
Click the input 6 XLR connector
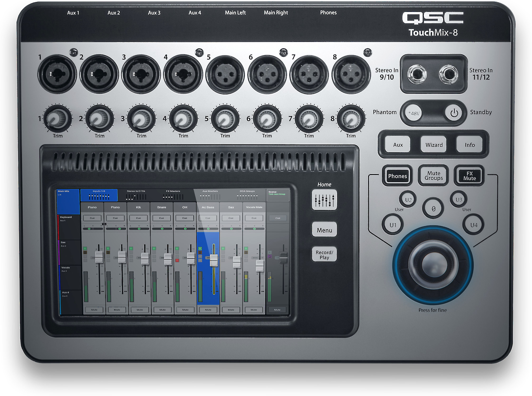pos(267,74)
